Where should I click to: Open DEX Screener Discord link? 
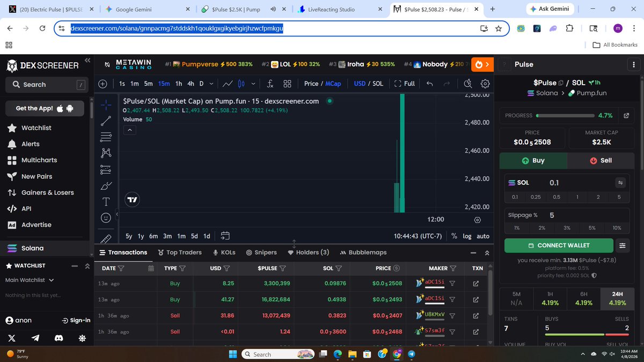pos(58,338)
